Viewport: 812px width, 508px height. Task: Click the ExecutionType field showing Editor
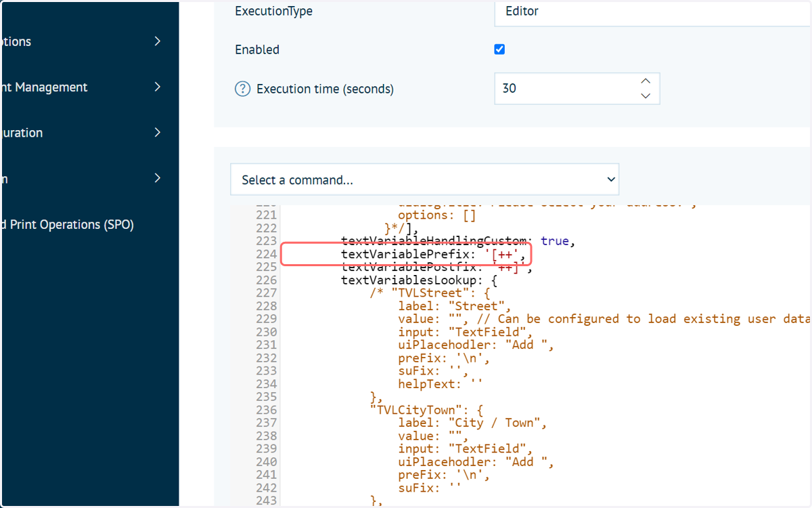pyautogui.click(x=653, y=12)
